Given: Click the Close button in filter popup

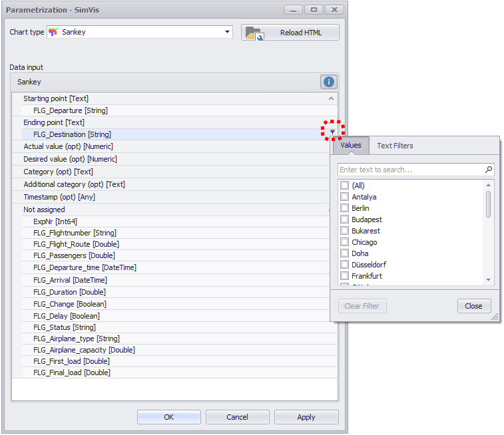Looking at the screenshot, I should [x=474, y=307].
